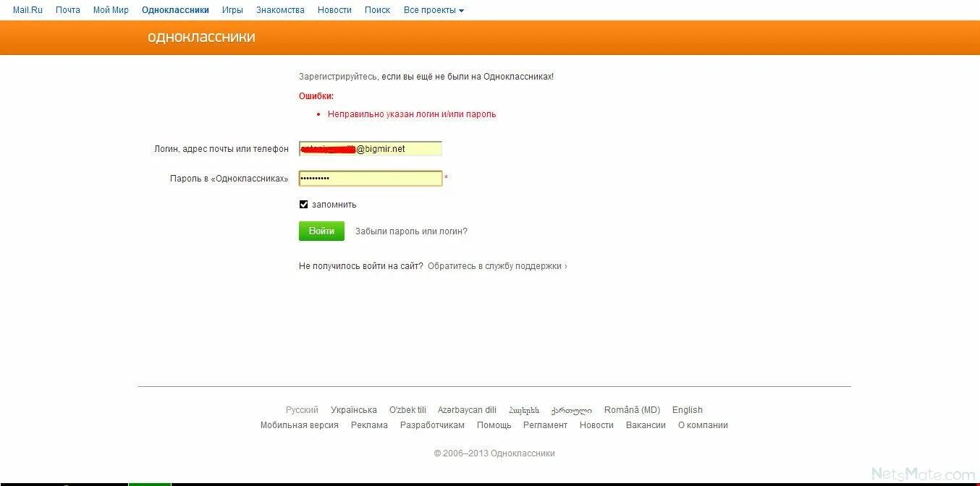
Task: Expand the Все проекты dropdown
Action: [434, 10]
